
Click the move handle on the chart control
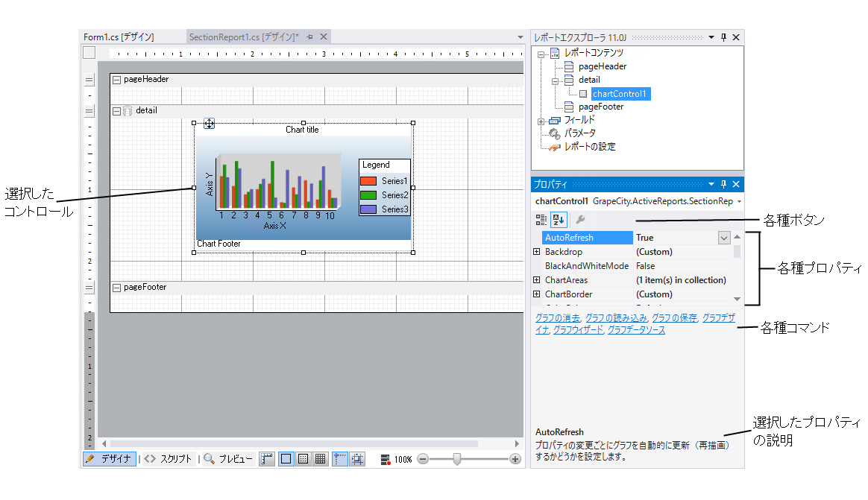pos(209,124)
